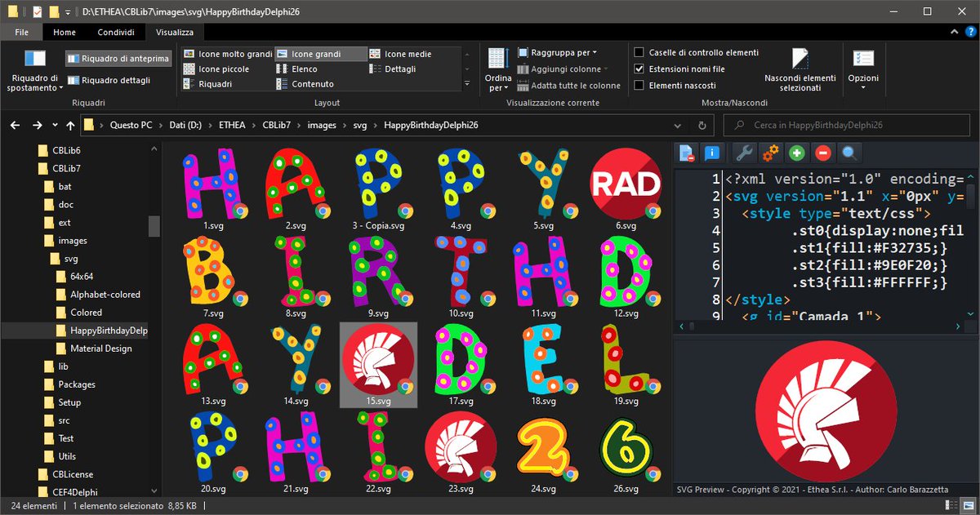Expand the layout gallery more arrow

coord(466,84)
